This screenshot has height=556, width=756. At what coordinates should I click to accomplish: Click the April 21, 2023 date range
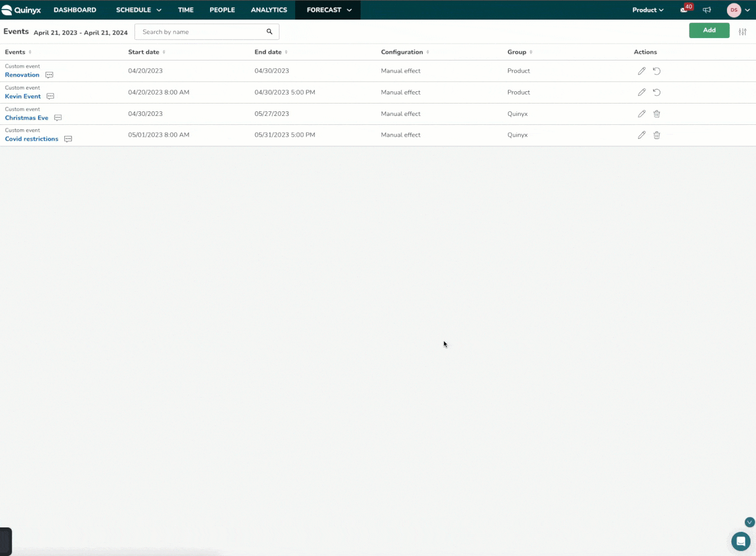click(x=81, y=32)
